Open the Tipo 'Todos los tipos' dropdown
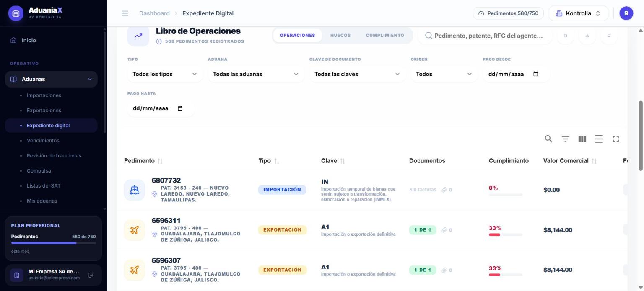Image resolution: width=644 pixels, height=291 pixels. 165,74
